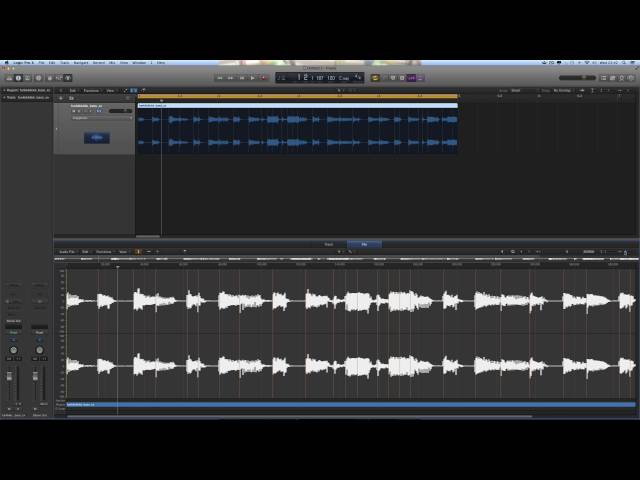Expand the Region inspector disclosure triangle
640x480 pixels.
(x=4, y=90)
